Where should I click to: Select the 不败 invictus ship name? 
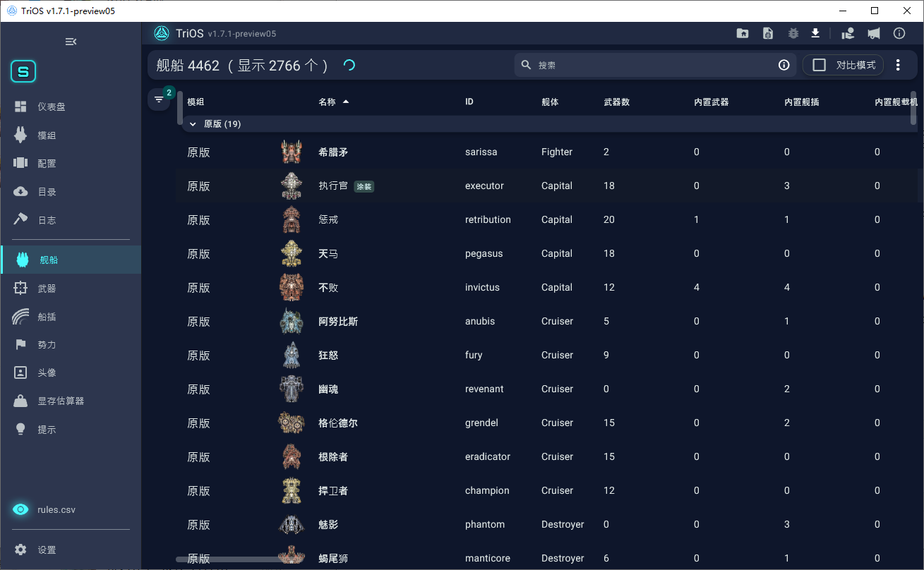point(328,287)
